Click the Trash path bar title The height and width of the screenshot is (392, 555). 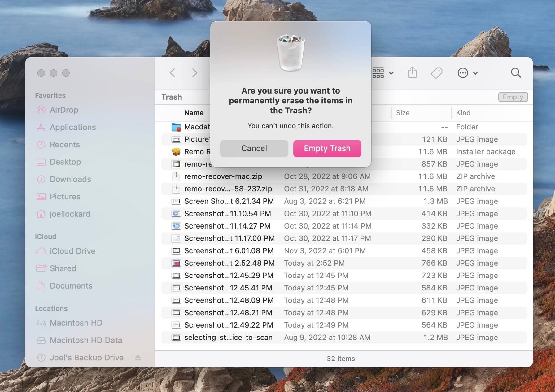pos(172,97)
